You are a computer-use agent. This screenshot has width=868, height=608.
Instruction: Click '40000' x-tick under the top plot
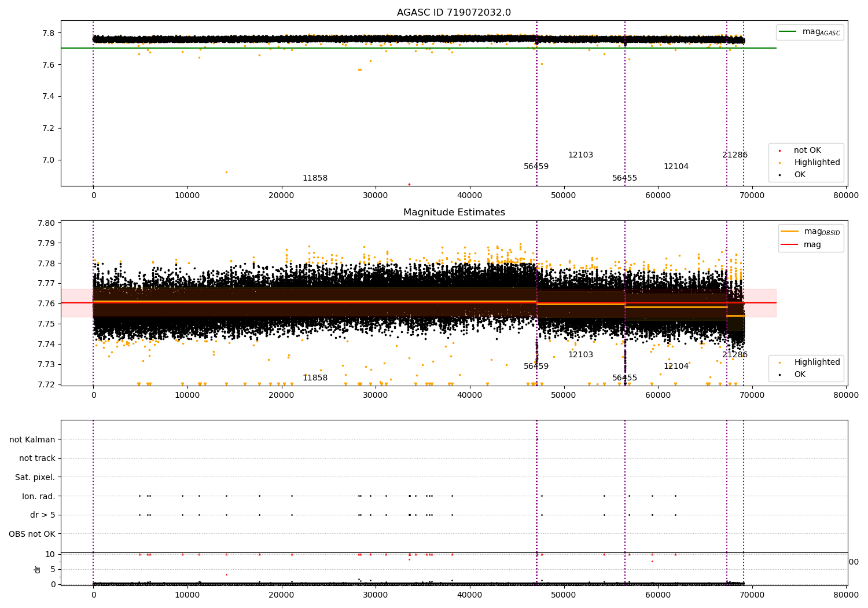pos(469,196)
